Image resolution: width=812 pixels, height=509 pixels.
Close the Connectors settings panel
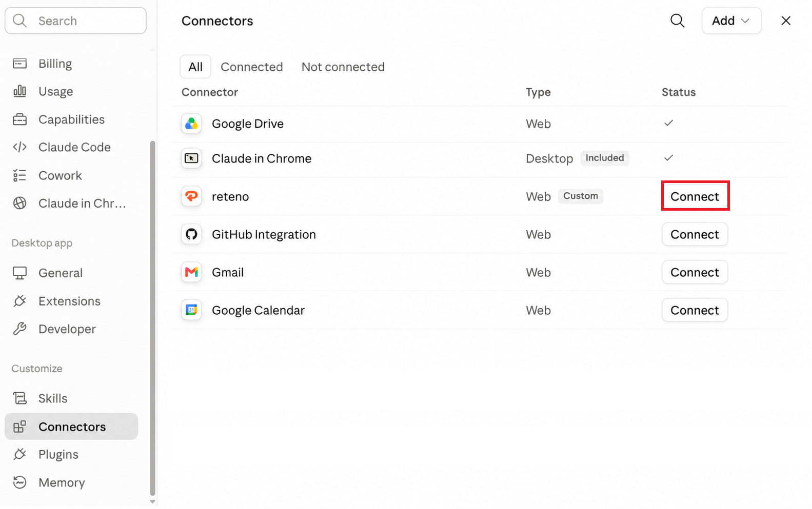(786, 21)
